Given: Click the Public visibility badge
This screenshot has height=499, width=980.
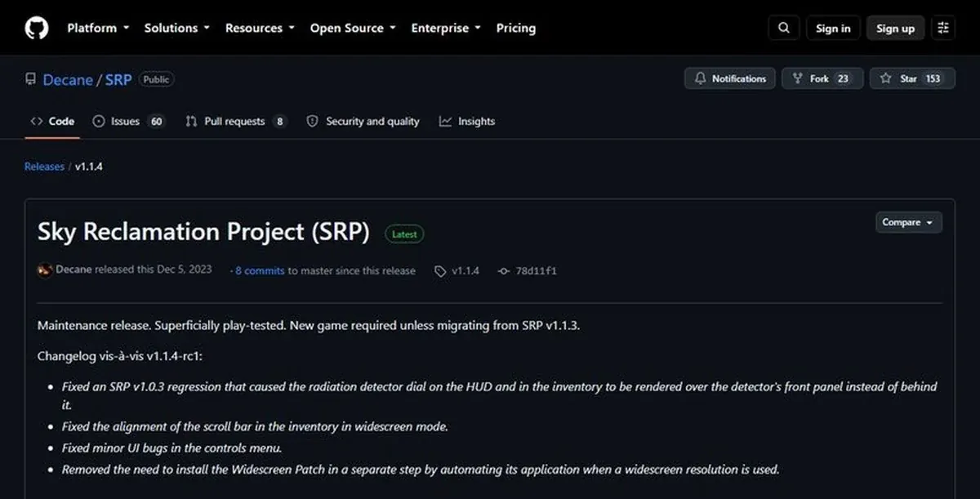Looking at the screenshot, I should pos(156,79).
